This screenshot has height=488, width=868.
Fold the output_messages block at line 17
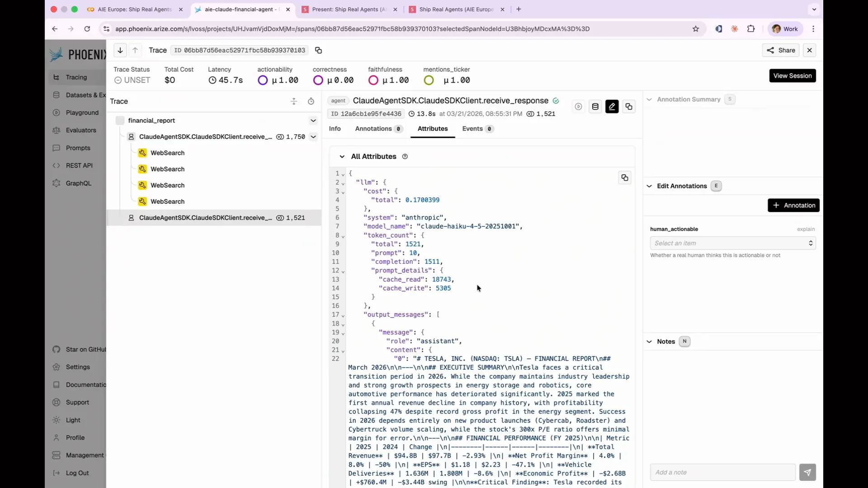[x=343, y=315]
